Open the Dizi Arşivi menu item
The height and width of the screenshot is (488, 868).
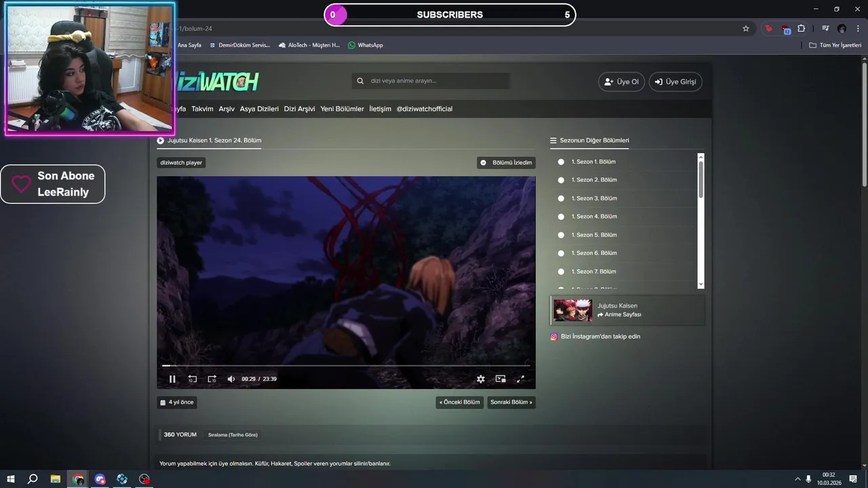point(299,109)
